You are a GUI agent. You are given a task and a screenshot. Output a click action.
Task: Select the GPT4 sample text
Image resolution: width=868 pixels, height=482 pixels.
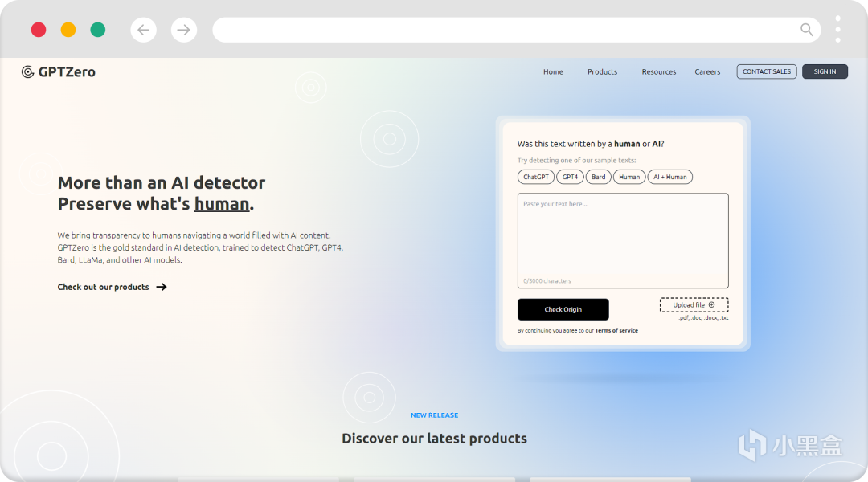pyautogui.click(x=570, y=177)
